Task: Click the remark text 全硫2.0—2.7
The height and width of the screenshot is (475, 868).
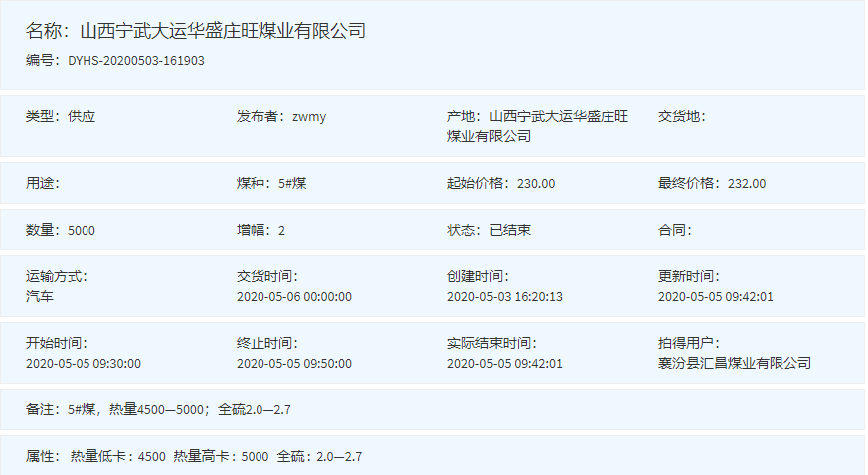Action: (x=255, y=409)
